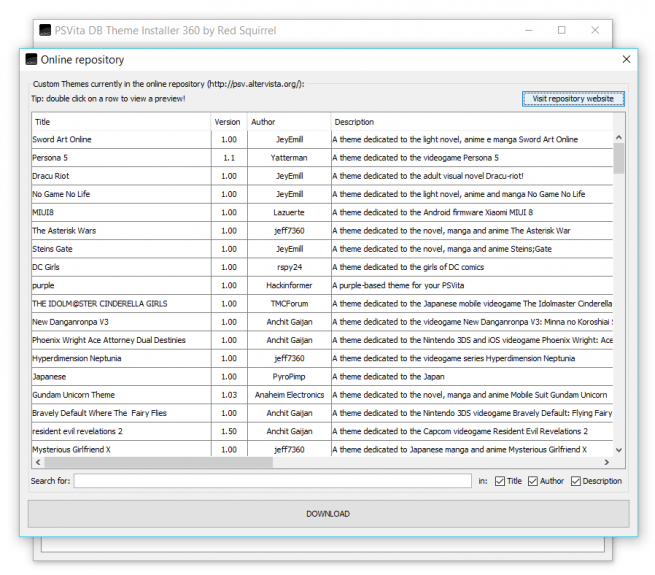Toggle the Title search checkbox
Screen dimensions: 655x575
500,481
